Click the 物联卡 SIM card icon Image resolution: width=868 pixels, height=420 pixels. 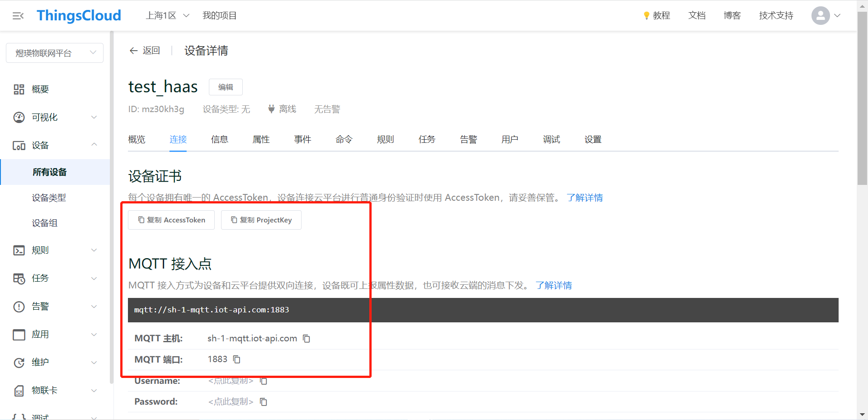pos(19,391)
